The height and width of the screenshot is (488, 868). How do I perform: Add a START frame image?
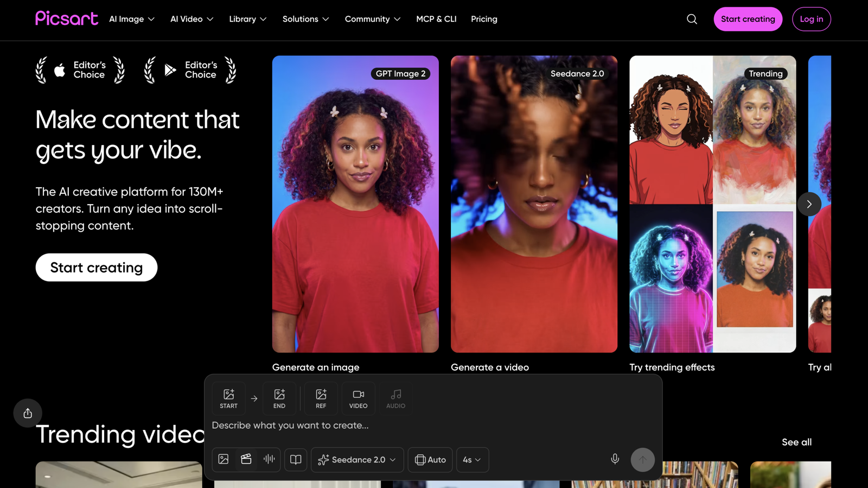pyautogui.click(x=228, y=398)
